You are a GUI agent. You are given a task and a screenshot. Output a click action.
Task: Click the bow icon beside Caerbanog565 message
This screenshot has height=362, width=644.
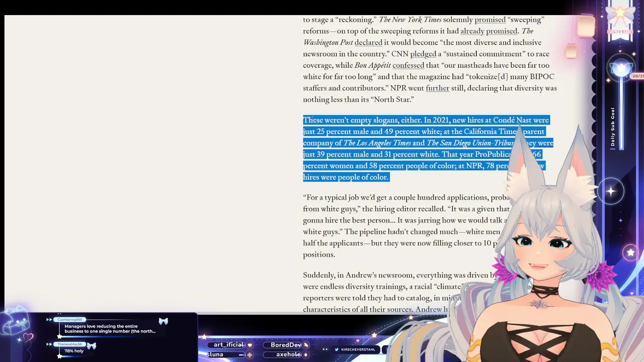[x=163, y=321]
